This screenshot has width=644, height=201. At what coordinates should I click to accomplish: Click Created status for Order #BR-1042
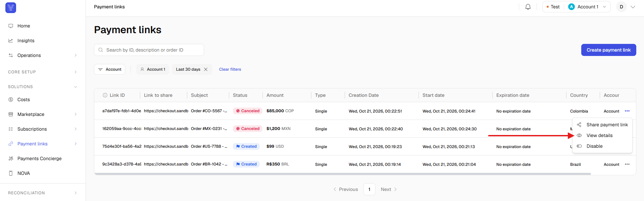click(246, 164)
